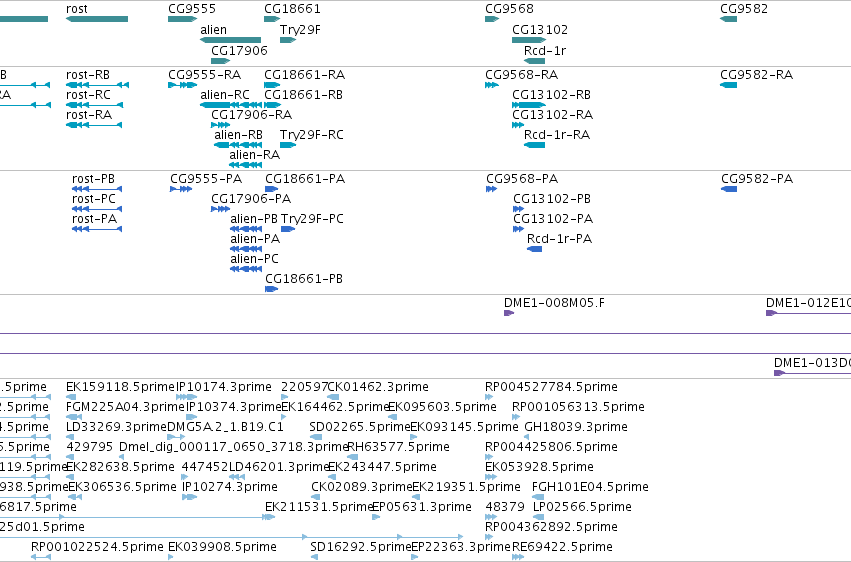Image resolution: width=851 pixels, height=562 pixels.
Task: Click the CG9555-RA transcript label
Action: pyautogui.click(x=205, y=75)
